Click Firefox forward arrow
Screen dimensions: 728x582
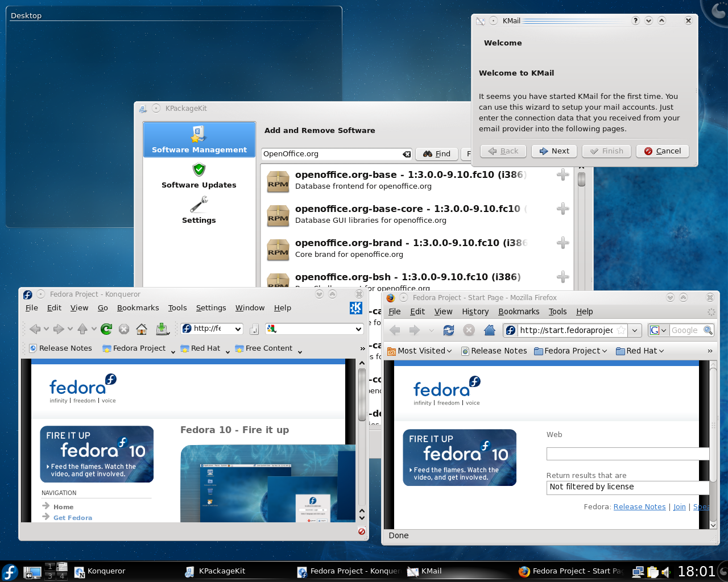[x=415, y=330]
